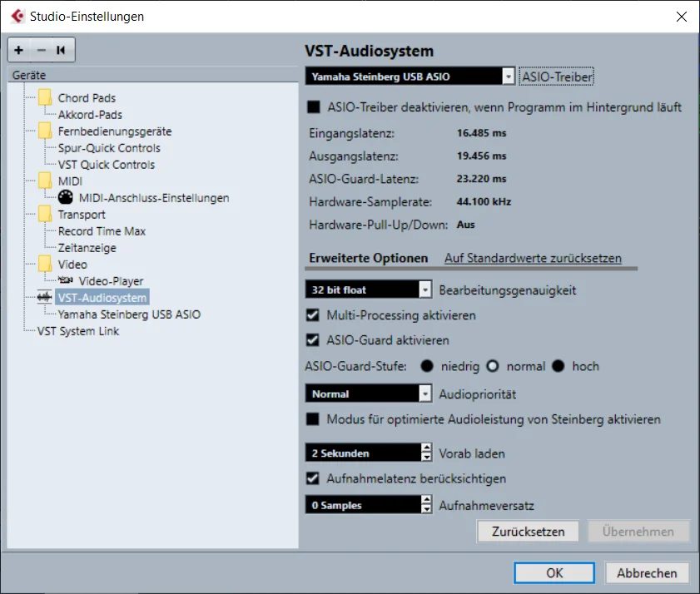Click the Video-Player camera icon

66,280
